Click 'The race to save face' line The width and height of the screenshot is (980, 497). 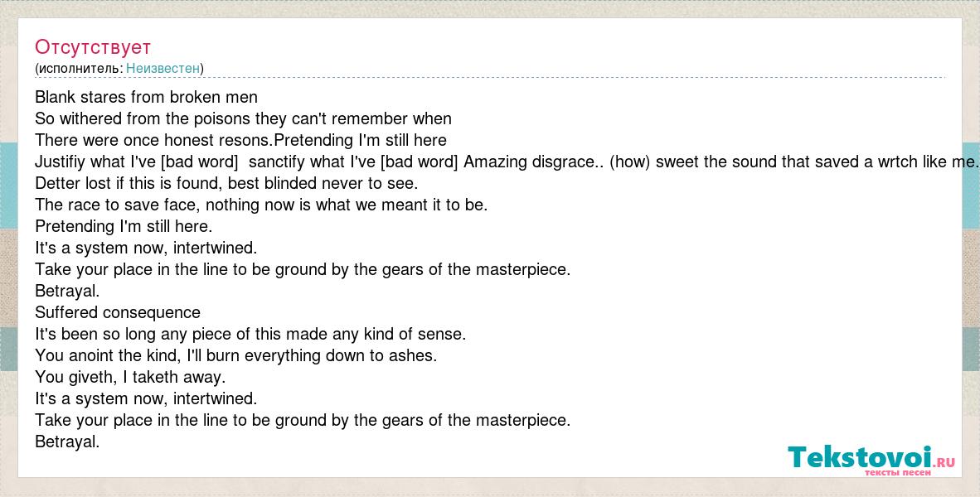tap(261, 205)
